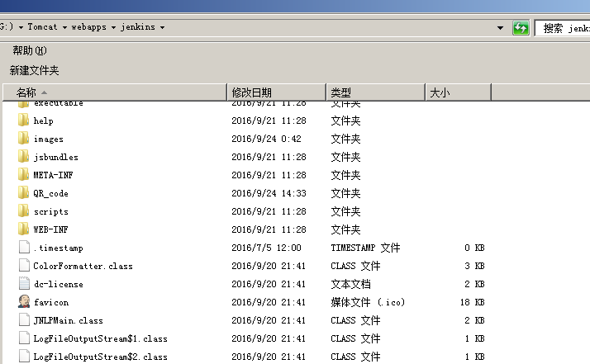This screenshot has height=364, width=590.
Task: Click the CLASS 文件 type of JNLPMain.class
Action: (x=355, y=320)
